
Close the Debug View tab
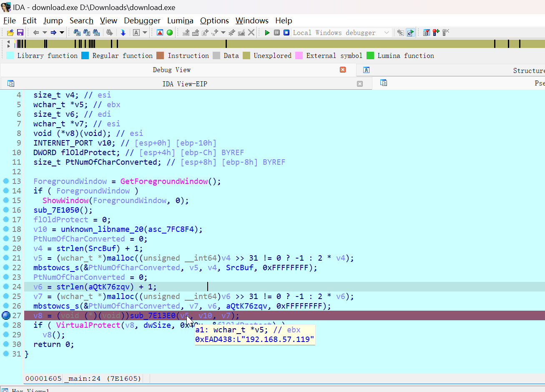(x=343, y=70)
